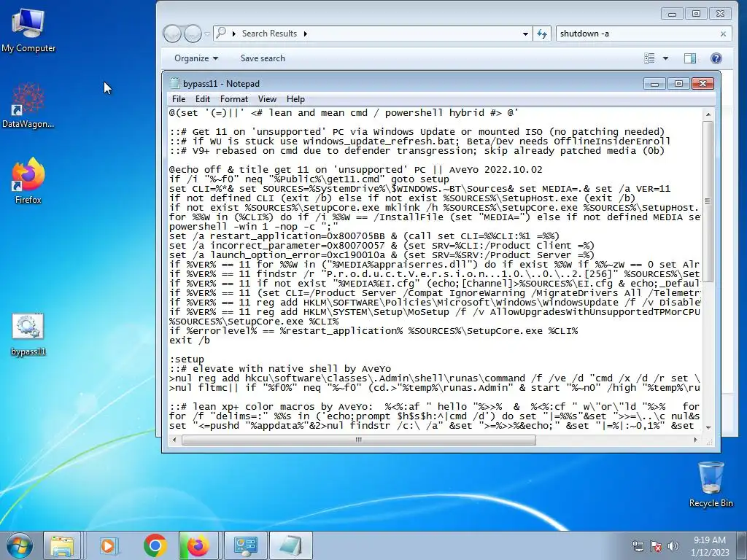Open the DataWagon shortcut on desktop
The height and width of the screenshot is (560, 747).
coord(28,105)
